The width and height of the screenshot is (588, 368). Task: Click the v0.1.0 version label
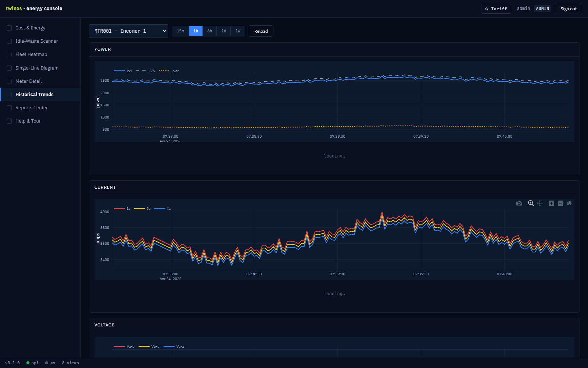[x=12, y=363]
